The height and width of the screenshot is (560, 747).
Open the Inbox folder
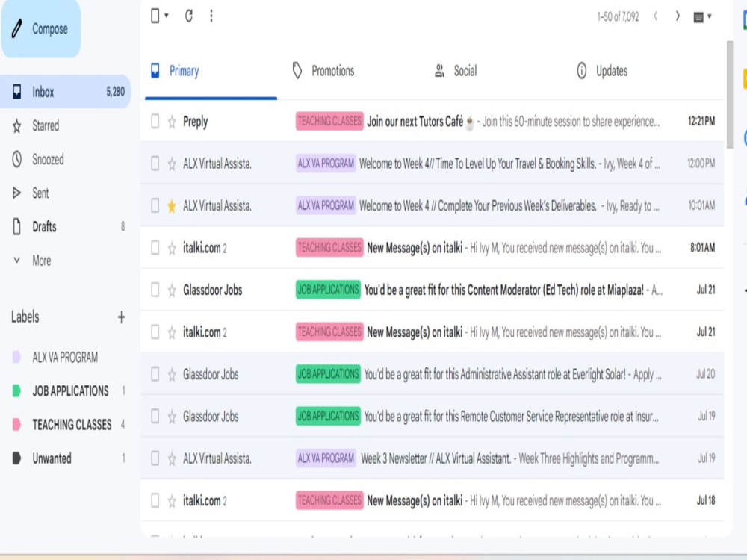click(65, 91)
